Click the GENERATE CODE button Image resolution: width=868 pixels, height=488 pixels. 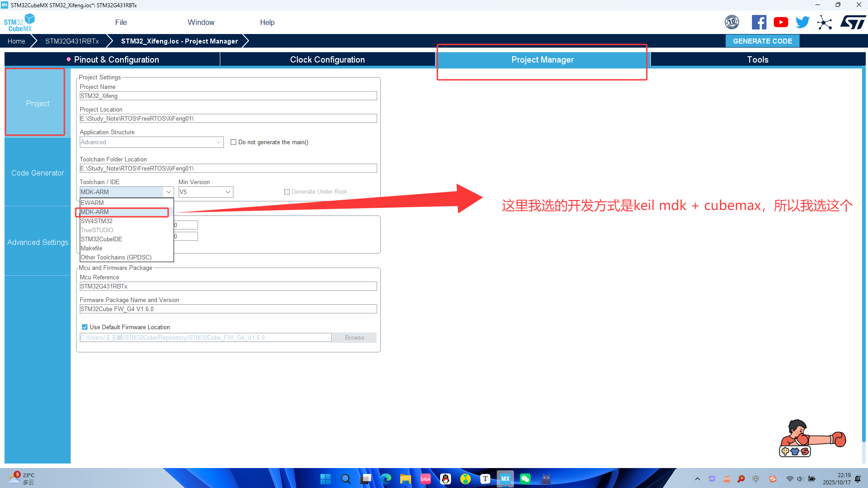tap(762, 41)
